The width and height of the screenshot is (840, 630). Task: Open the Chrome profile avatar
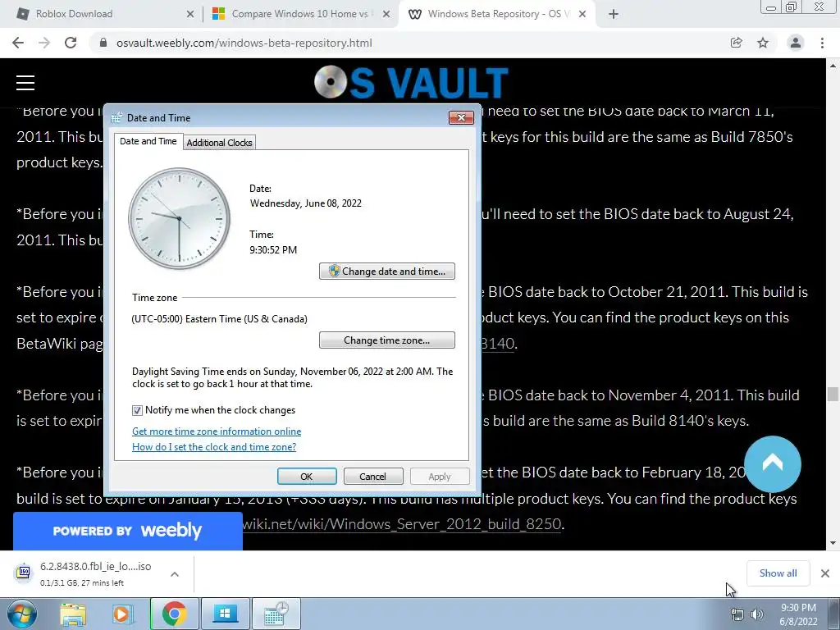796,43
